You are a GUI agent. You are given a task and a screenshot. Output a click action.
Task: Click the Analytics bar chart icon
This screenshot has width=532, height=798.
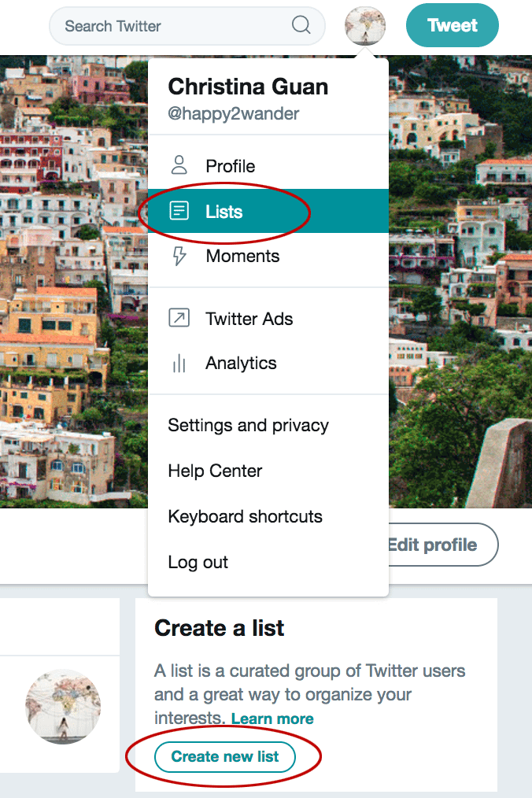click(179, 364)
